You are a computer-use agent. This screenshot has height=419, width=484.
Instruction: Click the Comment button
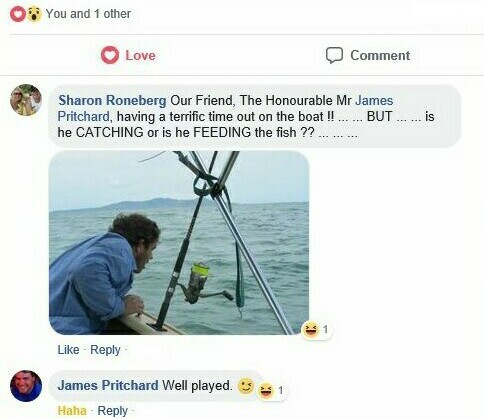[x=368, y=55]
